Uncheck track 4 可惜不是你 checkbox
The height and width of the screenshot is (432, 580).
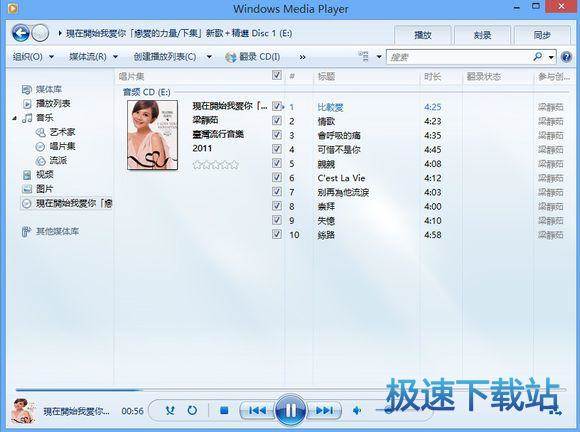pyautogui.click(x=277, y=149)
